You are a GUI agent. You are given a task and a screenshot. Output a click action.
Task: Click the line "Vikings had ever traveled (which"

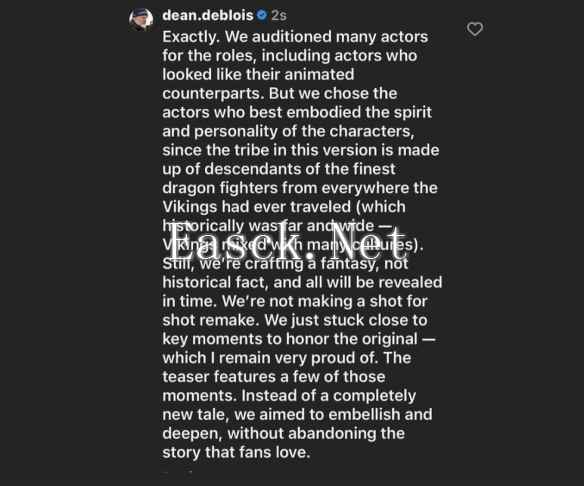284,207
